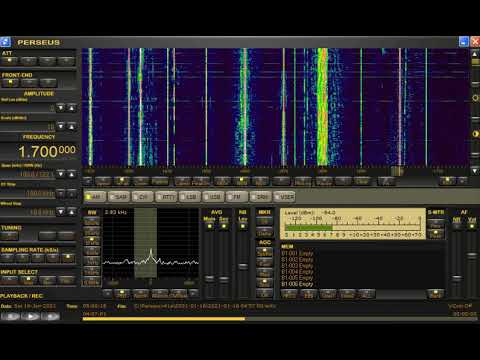Select USB mode button
The height and width of the screenshot is (360, 480).
(x=213, y=197)
